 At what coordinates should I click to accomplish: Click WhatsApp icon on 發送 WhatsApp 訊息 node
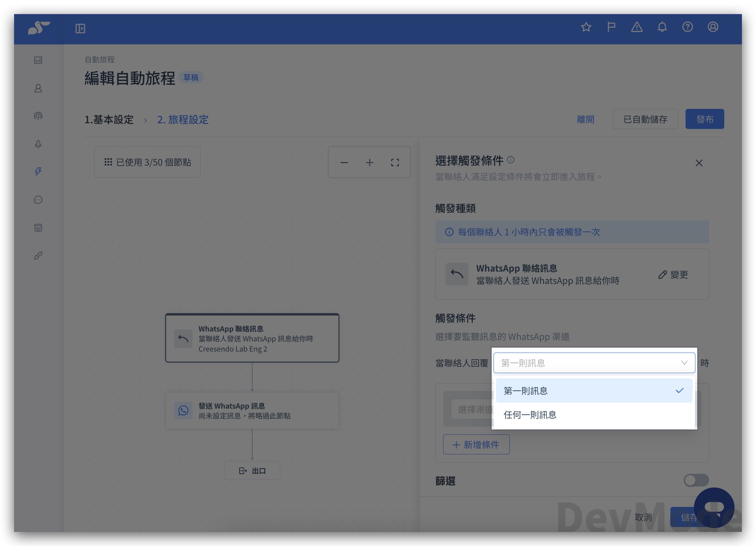(183, 410)
